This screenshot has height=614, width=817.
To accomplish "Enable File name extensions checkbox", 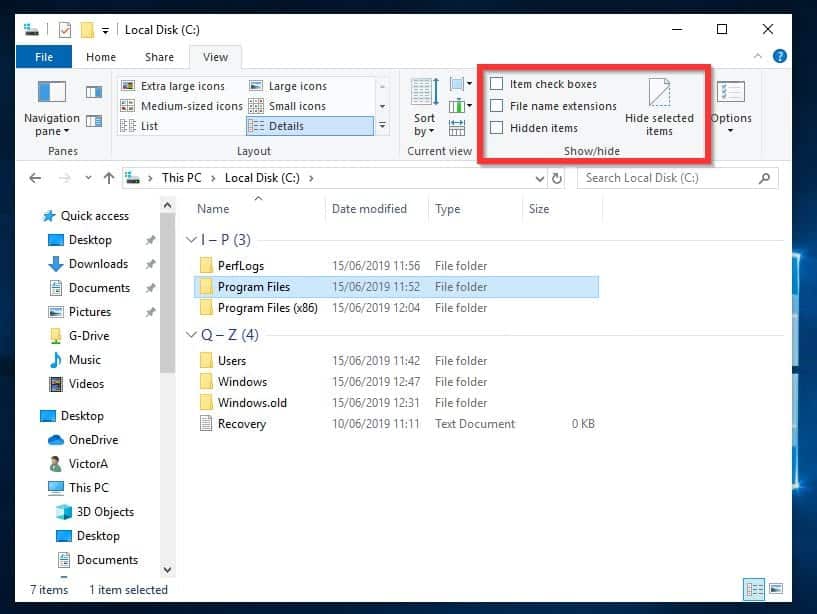I will 497,106.
